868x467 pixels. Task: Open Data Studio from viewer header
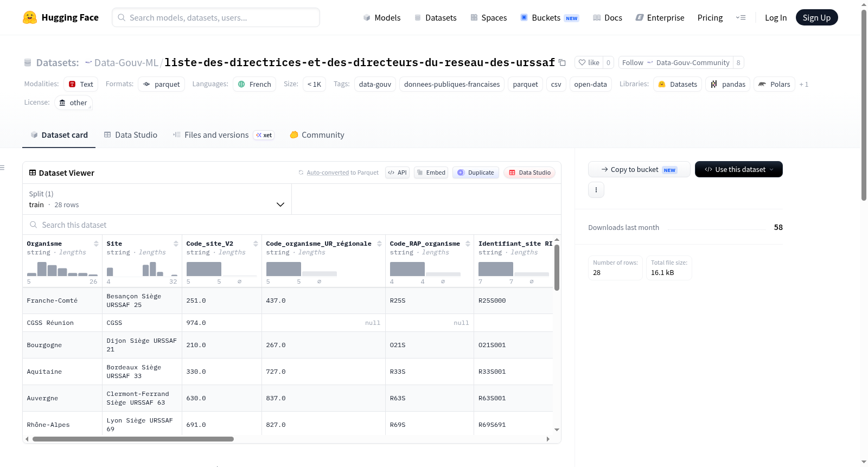(x=529, y=172)
